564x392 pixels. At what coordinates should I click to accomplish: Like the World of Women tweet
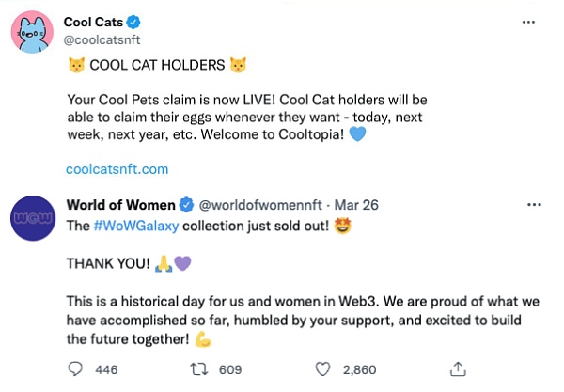point(324,369)
